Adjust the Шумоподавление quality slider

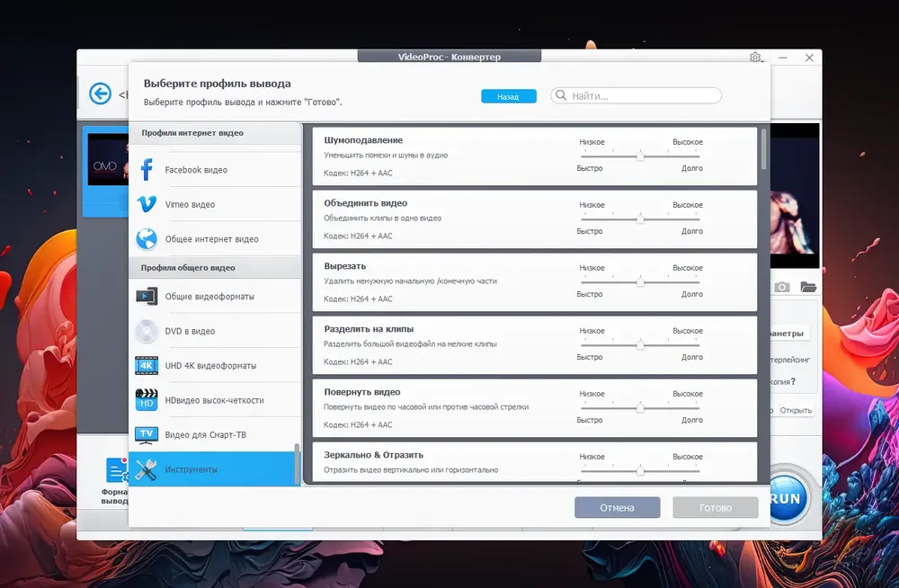[640, 156]
